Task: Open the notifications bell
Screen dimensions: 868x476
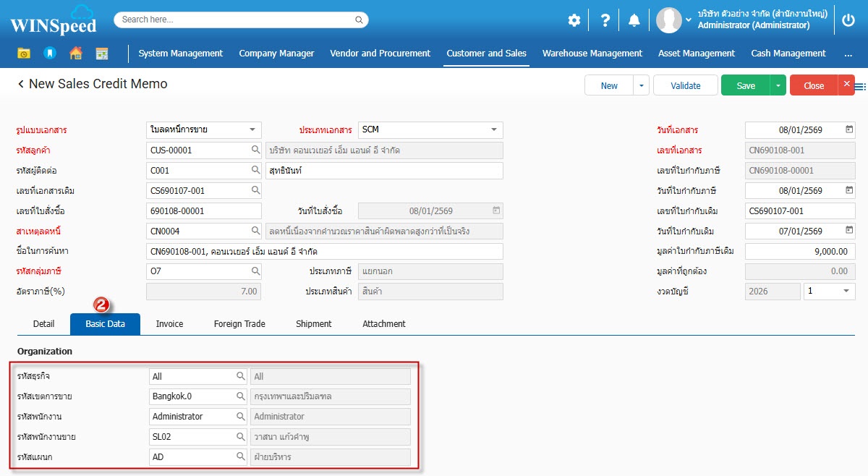Action: [634, 20]
